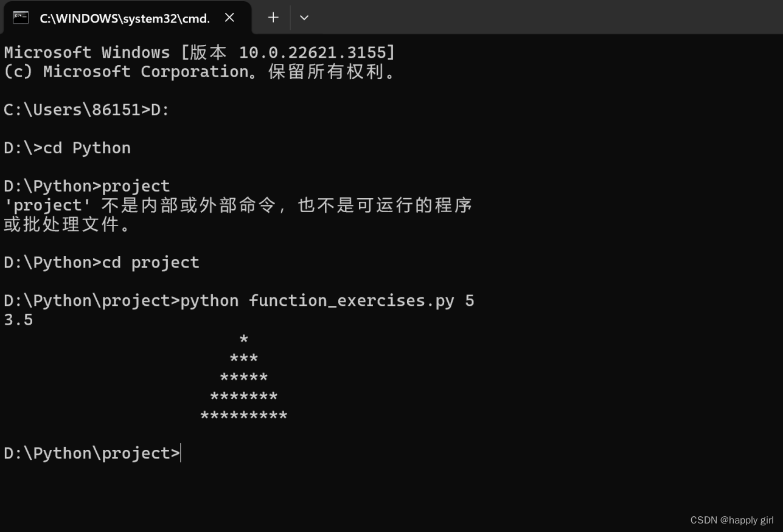Click the '3.5' argument text
The image size is (783, 532).
pyautogui.click(x=18, y=319)
